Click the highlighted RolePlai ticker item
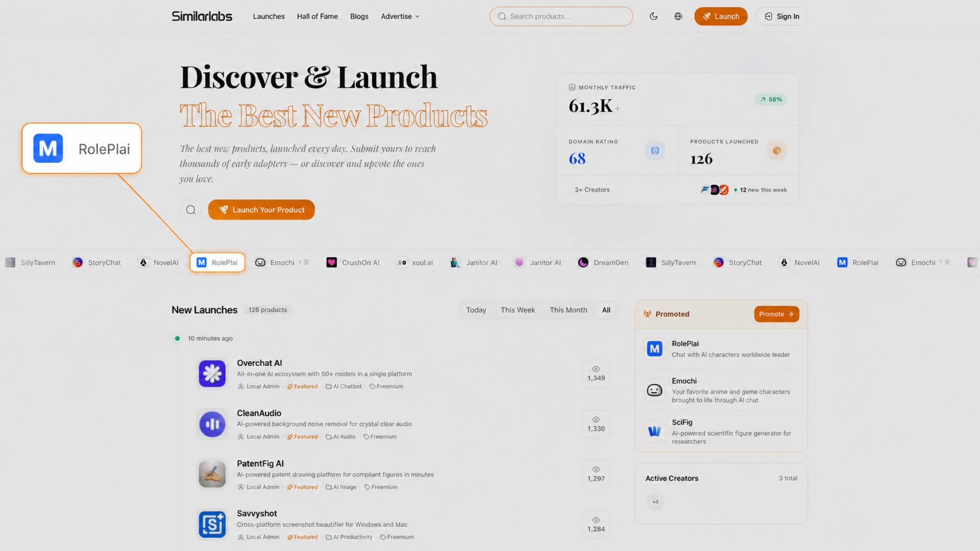Screen dimensions: 980x551 point(217,263)
